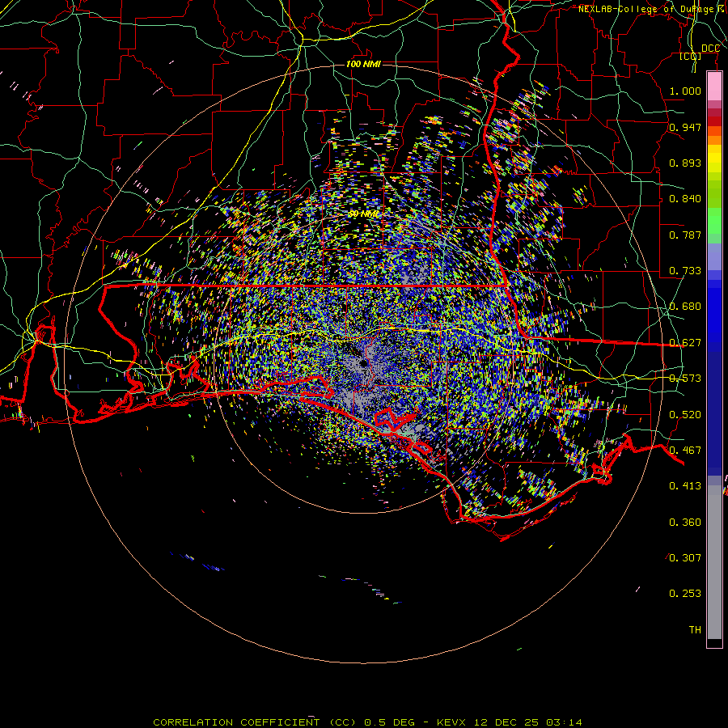Click the 0.253 legend value
728x728 pixels.
685,594
